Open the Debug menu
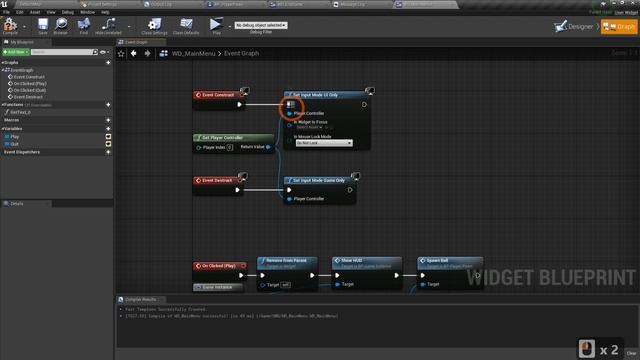Viewport: 640px width, 360px height. coord(68,12)
